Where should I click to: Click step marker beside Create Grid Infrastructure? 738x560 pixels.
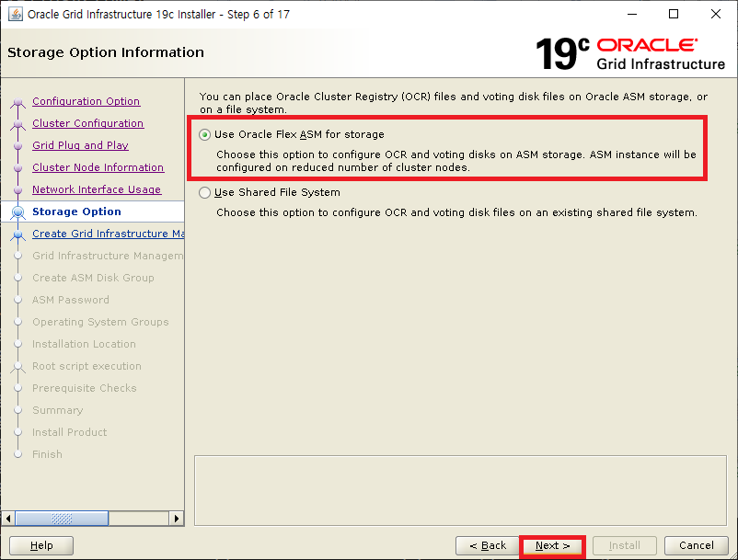[17, 235]
